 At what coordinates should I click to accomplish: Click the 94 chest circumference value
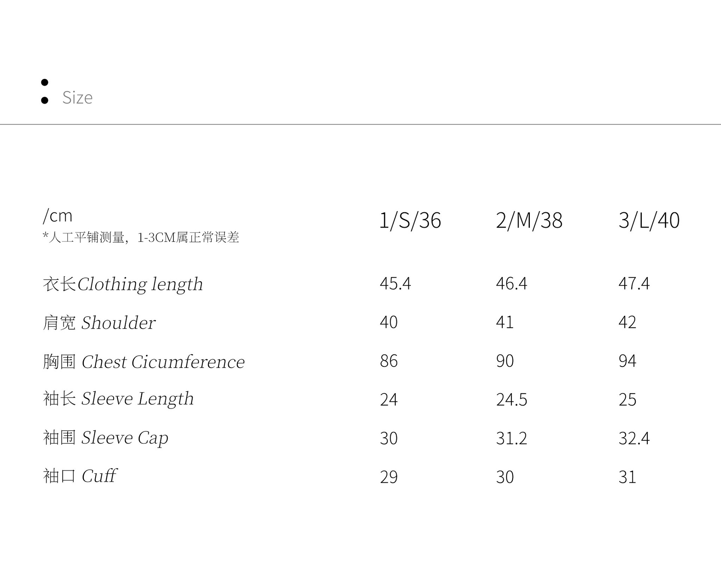point(627,361)
